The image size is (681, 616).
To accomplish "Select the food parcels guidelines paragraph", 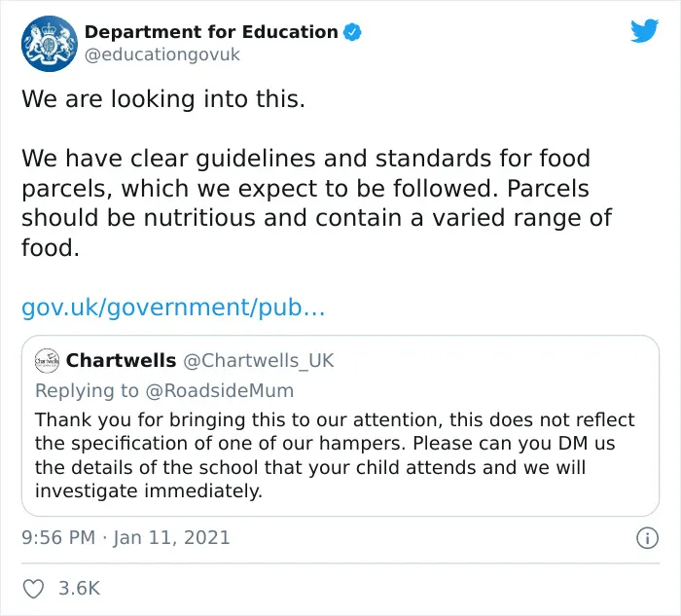I will [316, 202].
